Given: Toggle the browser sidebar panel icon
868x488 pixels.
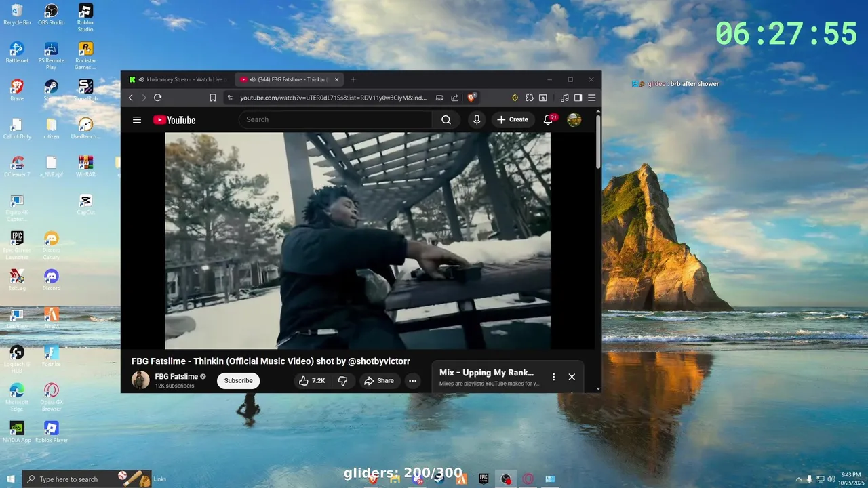Looking at the screenshot, I should coord(578,98).
